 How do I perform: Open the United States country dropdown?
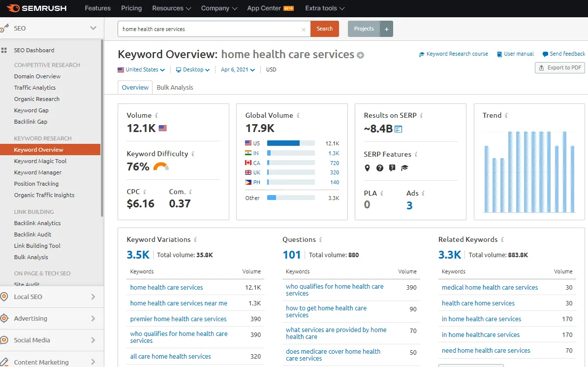tap(141, 69)
